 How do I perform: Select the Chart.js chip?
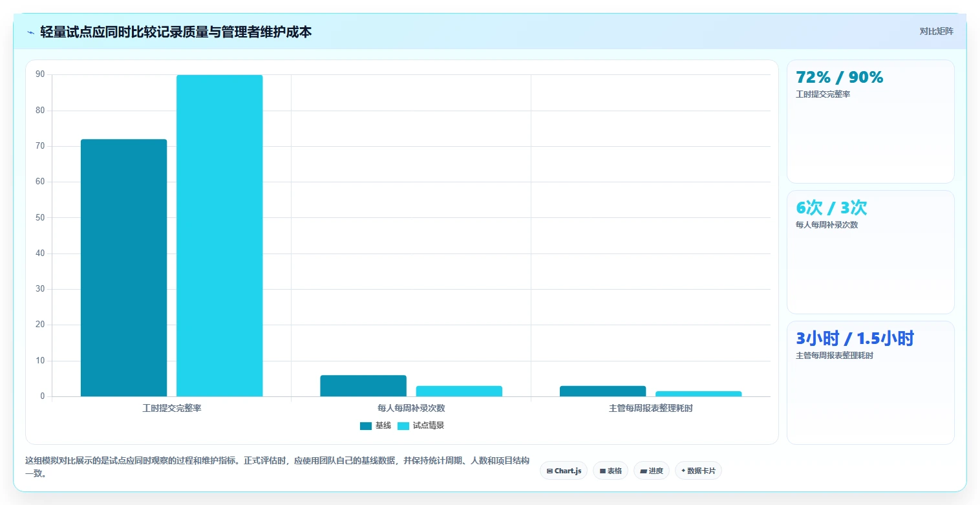[x=564, y=471]
